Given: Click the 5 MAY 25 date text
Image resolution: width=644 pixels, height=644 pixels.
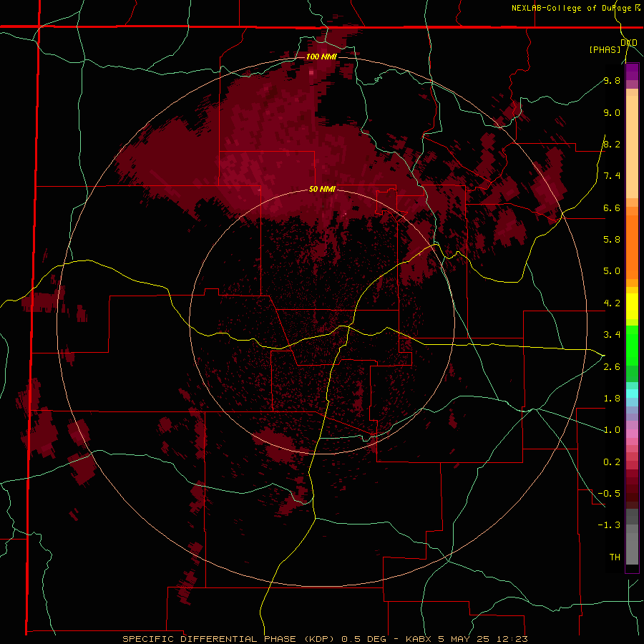Looking at the screenshot, I should [465, 639].
